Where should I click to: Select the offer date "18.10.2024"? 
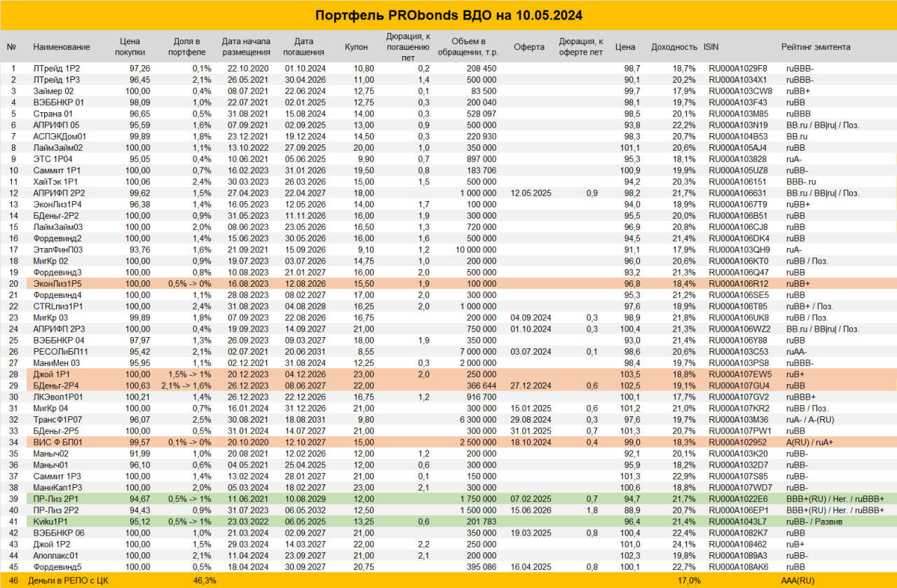tap(532, 442)
